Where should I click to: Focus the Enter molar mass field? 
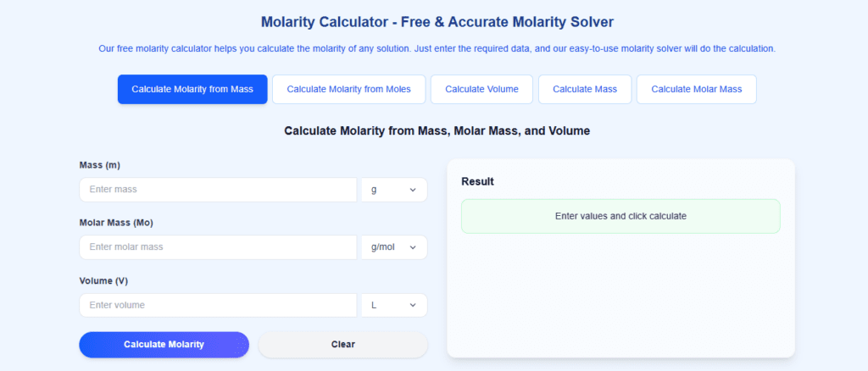point(218,247)
